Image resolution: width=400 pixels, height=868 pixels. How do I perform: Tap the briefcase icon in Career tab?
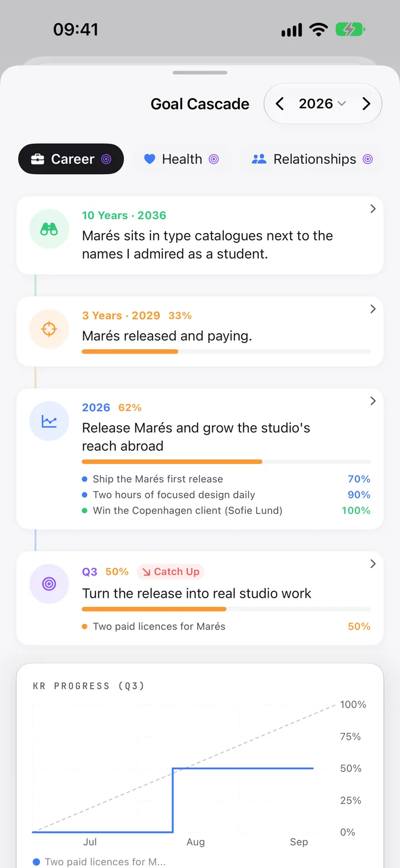pos(37,159)
